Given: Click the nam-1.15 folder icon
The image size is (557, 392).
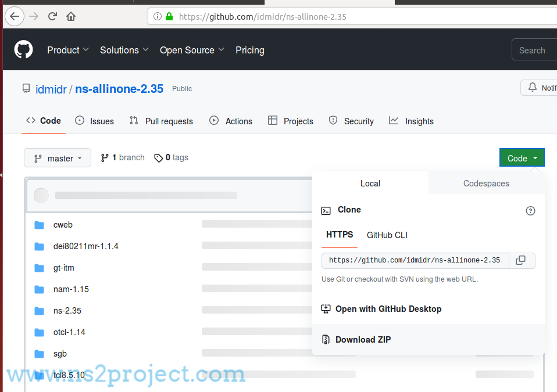Looking at the screenshot, I should coord(39,289).
